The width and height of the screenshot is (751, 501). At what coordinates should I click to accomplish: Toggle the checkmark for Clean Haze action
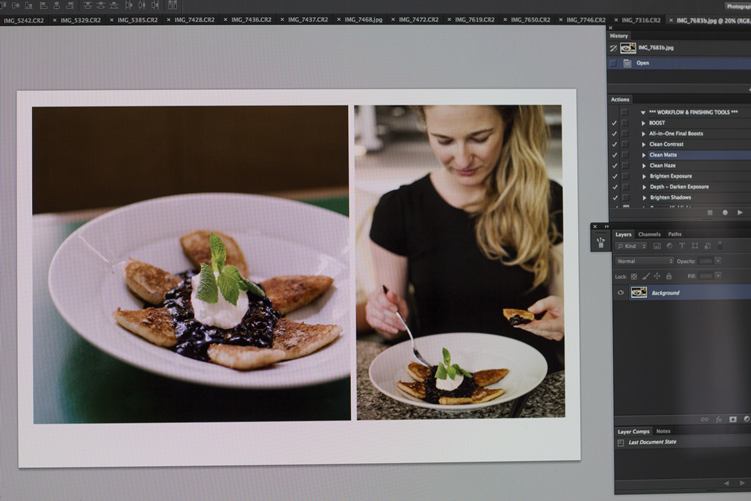coord(614,166)
